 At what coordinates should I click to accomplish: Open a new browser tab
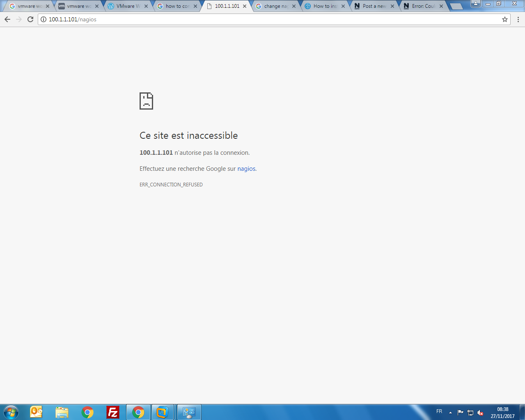click(456, 6)
